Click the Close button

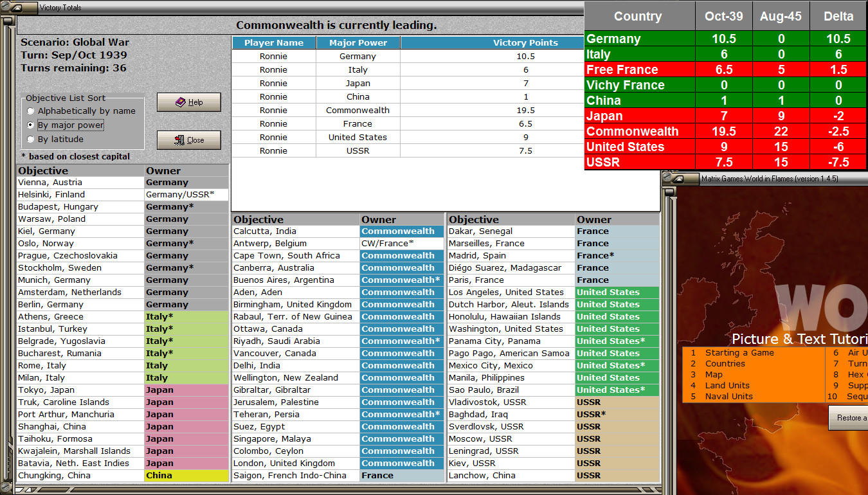pos(188,139)
